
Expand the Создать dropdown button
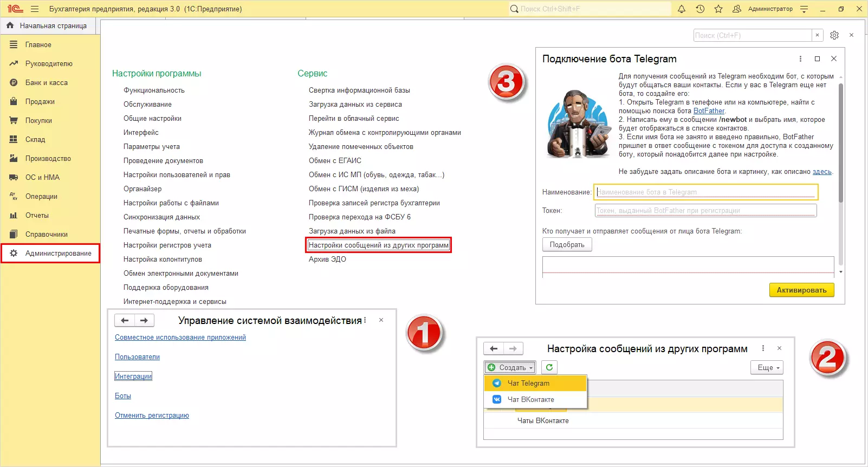[x=510, y=368]
